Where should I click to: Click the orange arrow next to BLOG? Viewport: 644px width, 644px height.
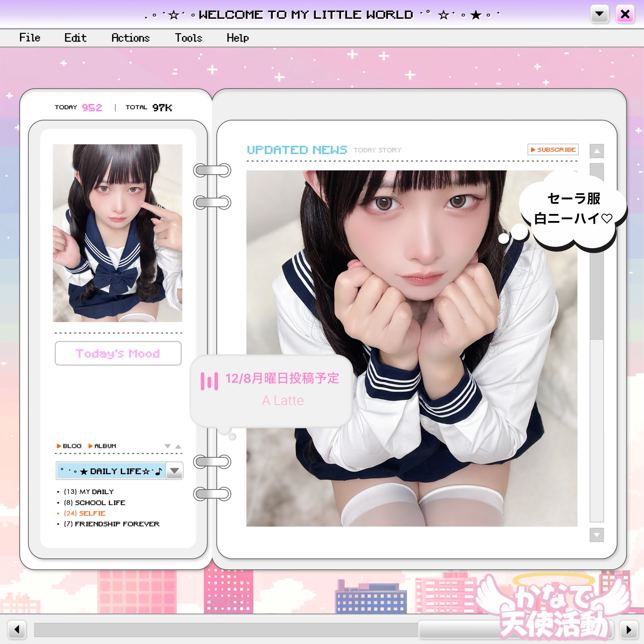tap(59, 446)
